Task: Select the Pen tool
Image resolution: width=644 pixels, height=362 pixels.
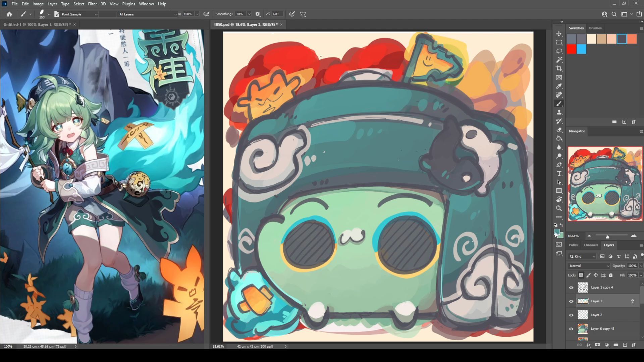Action: (559, 165)
